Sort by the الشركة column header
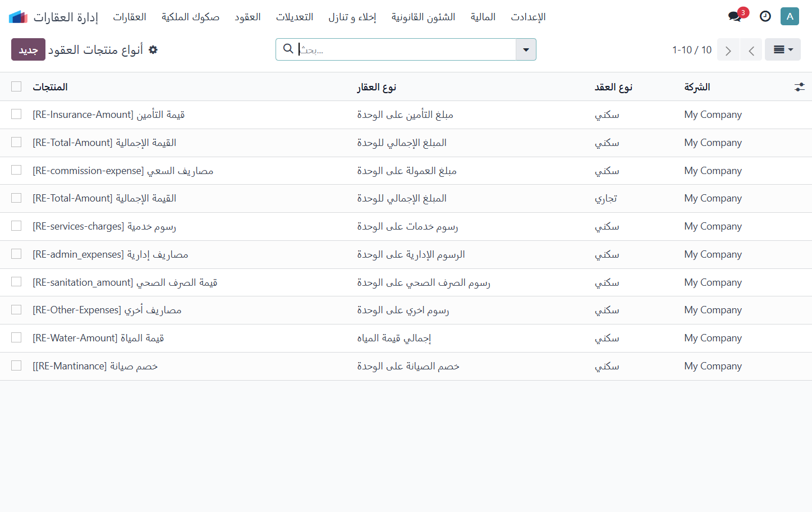This screenshot has width=812, height=512. [x=697, y=87]
